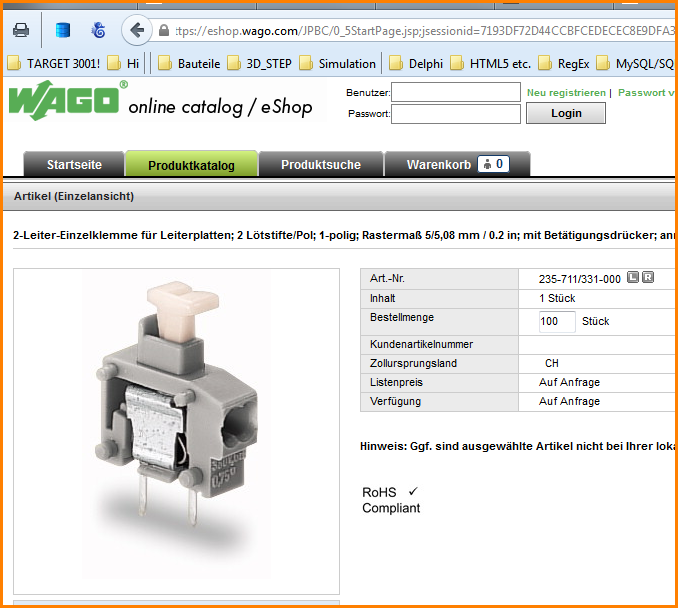Open the RegEx bookmark folder
The width and height of the screenshot is (678, 608).
[x=563, y=64]
